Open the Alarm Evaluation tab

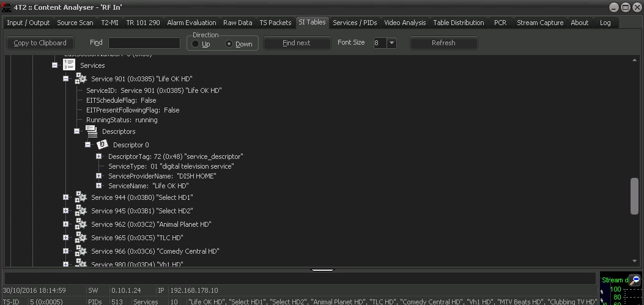(x=191, y=23)
